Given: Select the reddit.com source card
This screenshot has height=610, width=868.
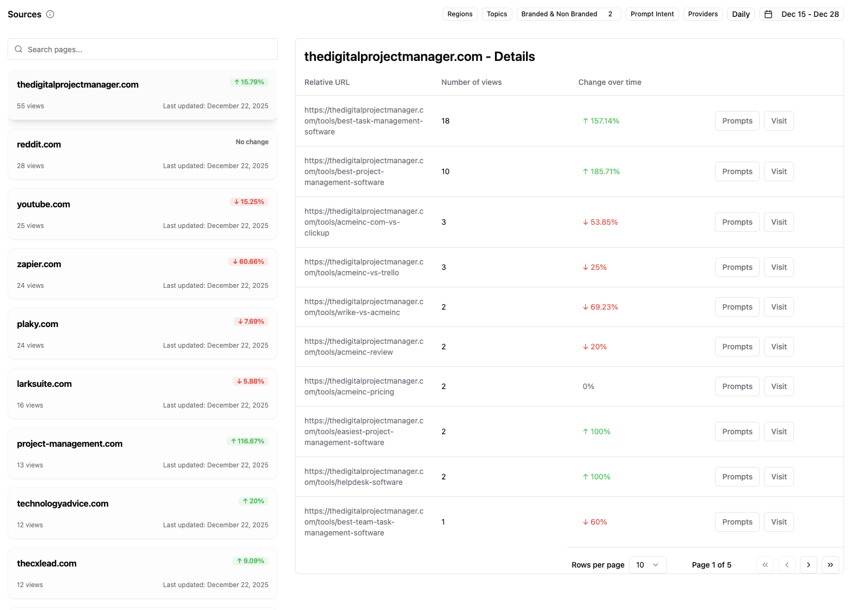Looking at the screenshot, I should (142, 155).
